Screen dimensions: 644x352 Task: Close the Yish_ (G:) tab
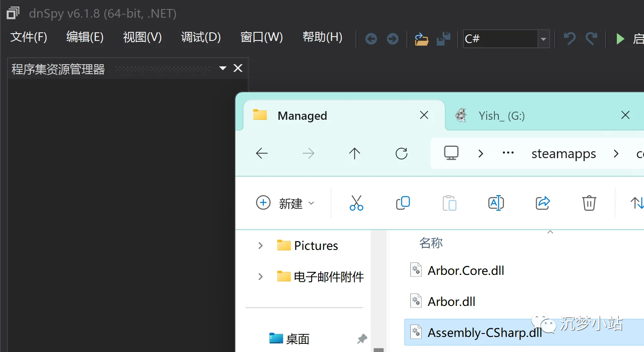625,115
